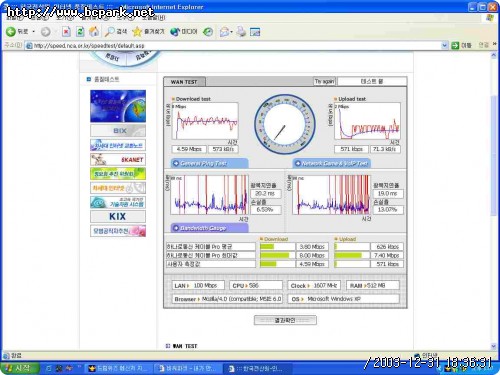Screen dimensions: 500x375
Task: Click the 테스트 끝 status field
Action: 372,81
